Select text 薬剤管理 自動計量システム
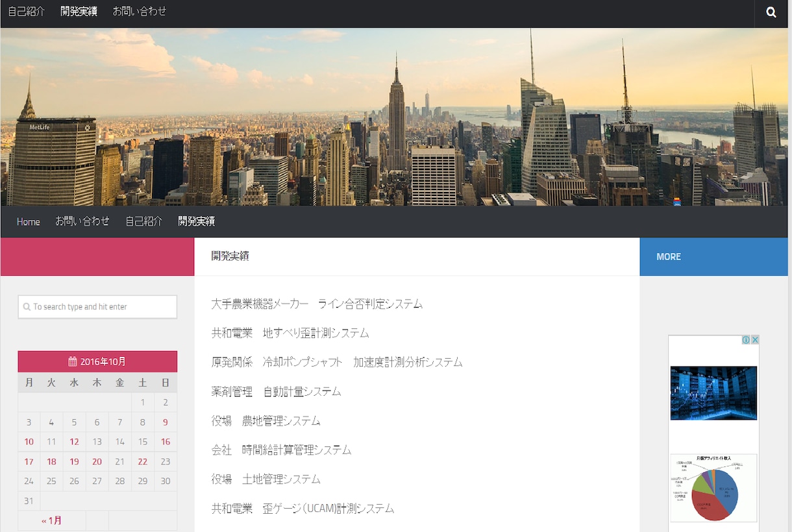 [x=276, y=392]
